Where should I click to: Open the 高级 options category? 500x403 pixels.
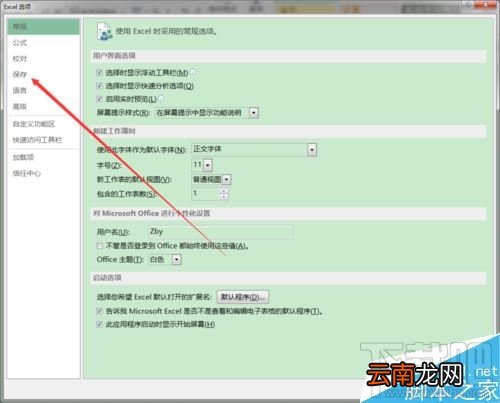tap(20, 106)
